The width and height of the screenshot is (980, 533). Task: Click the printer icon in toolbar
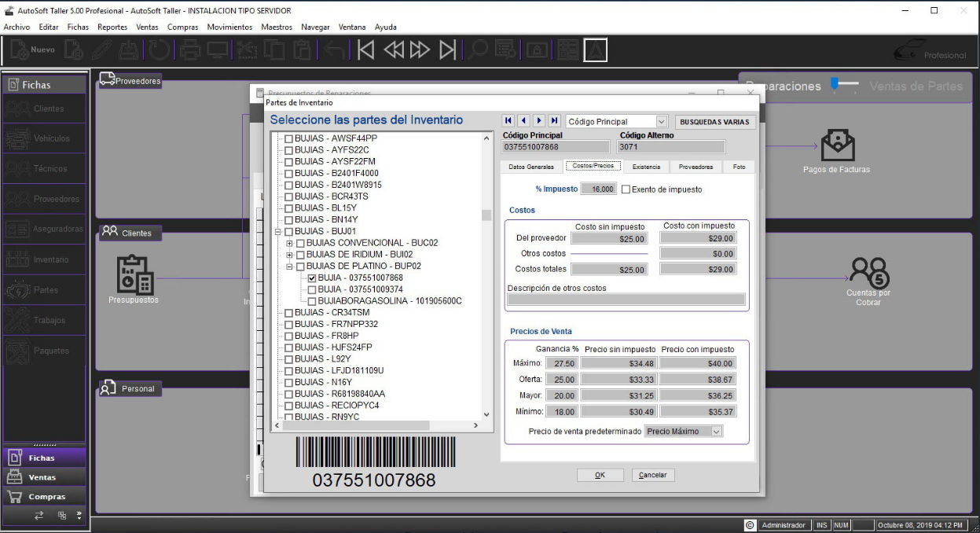point(189,50)
